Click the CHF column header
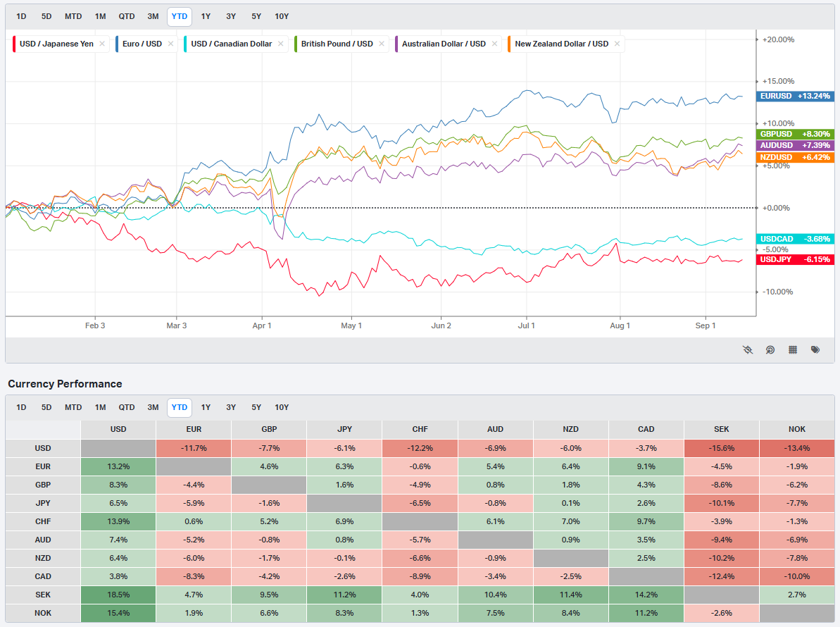Screen dimensions: 840x627 point(420,429)
